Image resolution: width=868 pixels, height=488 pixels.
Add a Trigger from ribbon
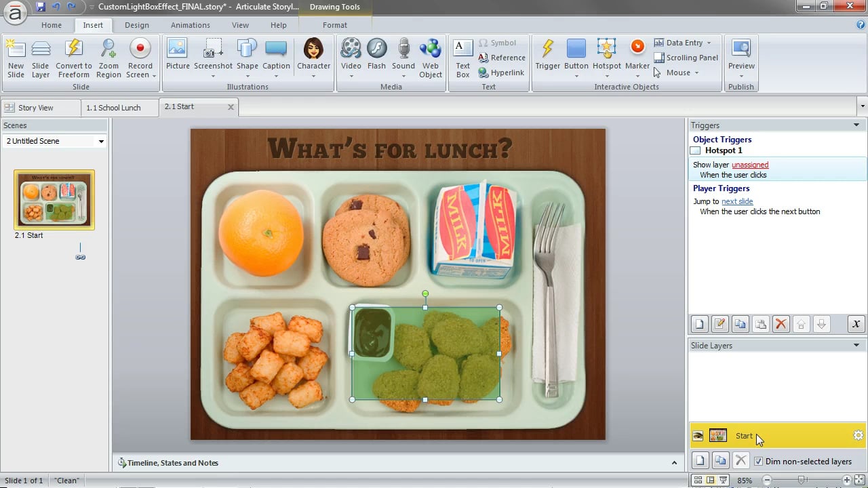point(547,59)
